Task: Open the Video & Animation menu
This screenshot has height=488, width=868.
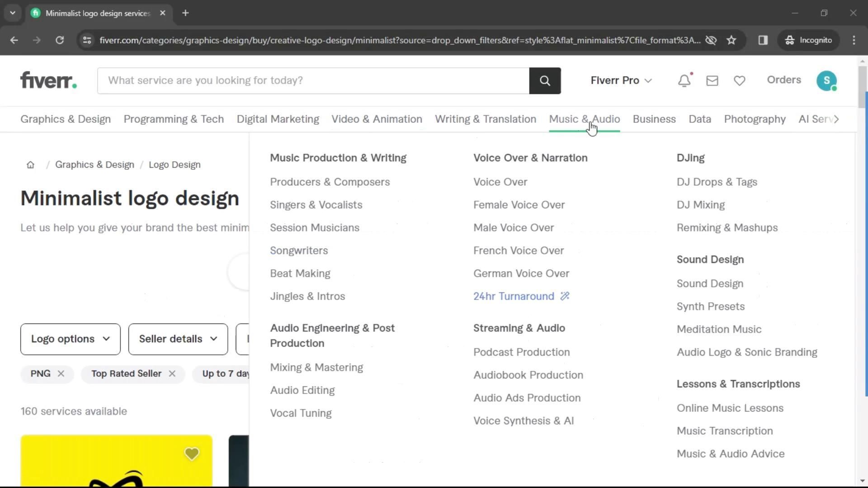Action: click(x=377, y=119)
